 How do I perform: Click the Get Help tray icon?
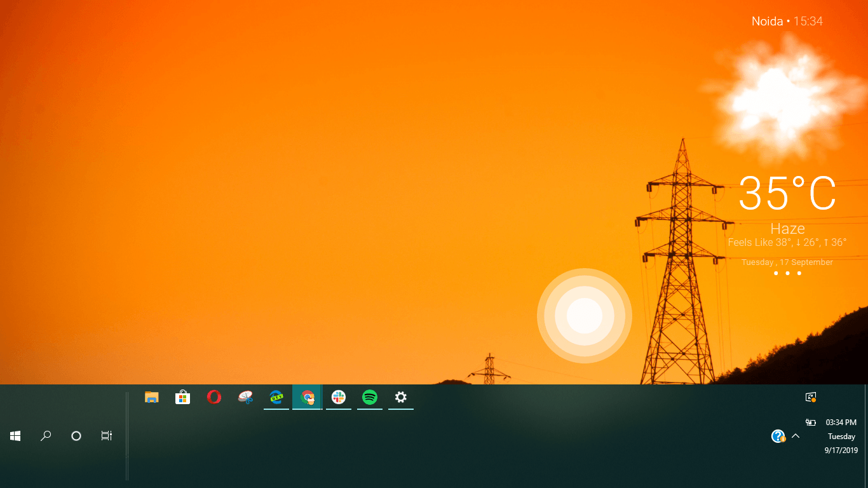point(778,436)
